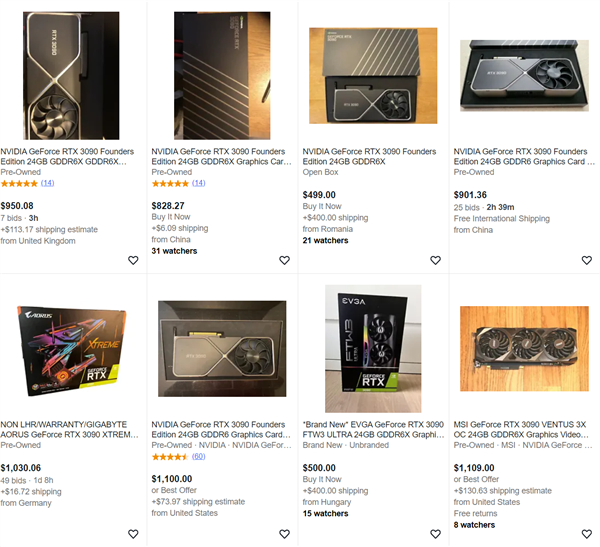This screenshot has width=600, height=547.
Task: Open the EVGA GeForce RTX 3090 FTW3 title
Action: [372, 428]
